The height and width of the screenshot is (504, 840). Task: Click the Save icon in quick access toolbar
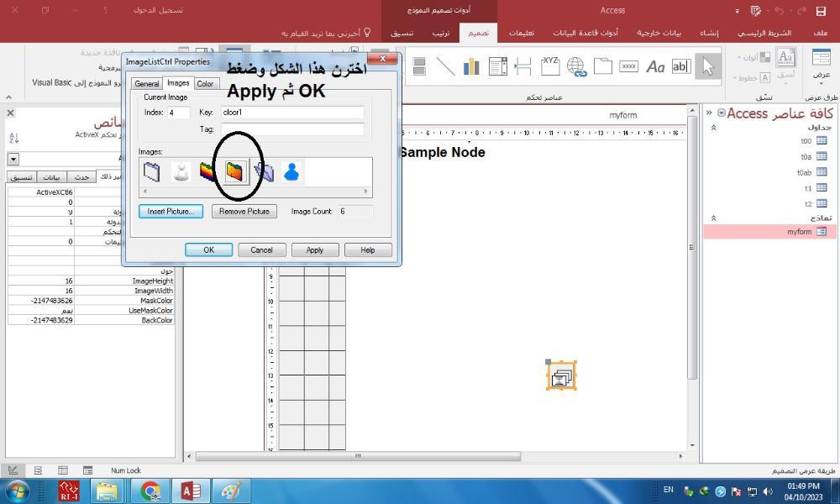tap(821, 11)
